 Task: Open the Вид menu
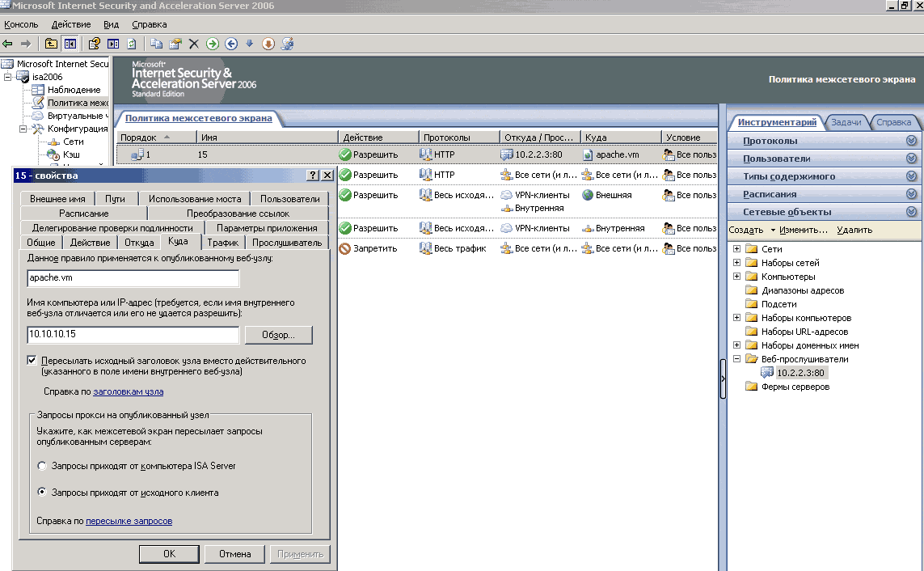point(112,24)
